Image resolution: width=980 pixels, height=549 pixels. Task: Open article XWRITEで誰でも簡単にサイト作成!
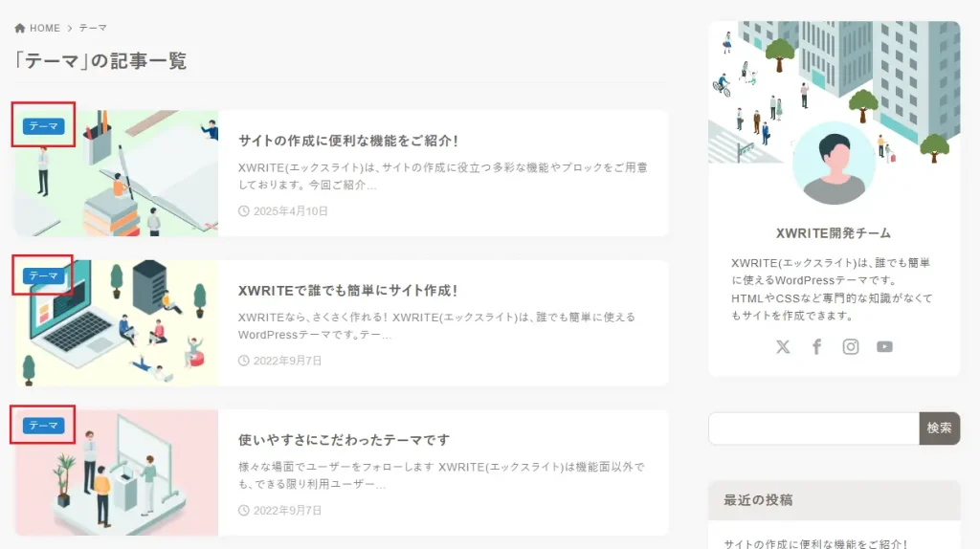click(348, 291)
